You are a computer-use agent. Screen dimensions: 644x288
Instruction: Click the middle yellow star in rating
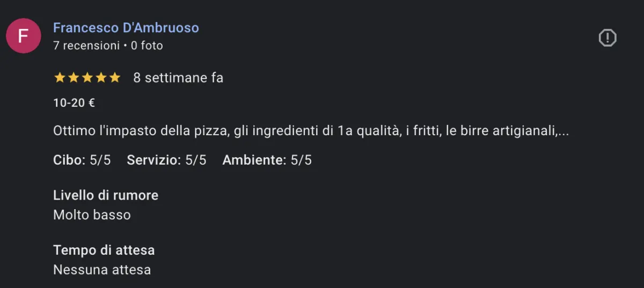(87, 78)
